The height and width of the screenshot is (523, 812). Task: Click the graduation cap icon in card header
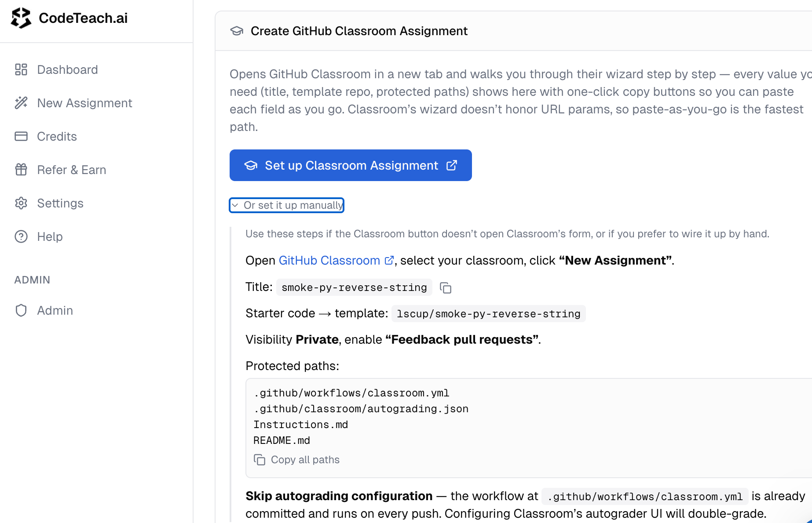(x=237, y=31)
